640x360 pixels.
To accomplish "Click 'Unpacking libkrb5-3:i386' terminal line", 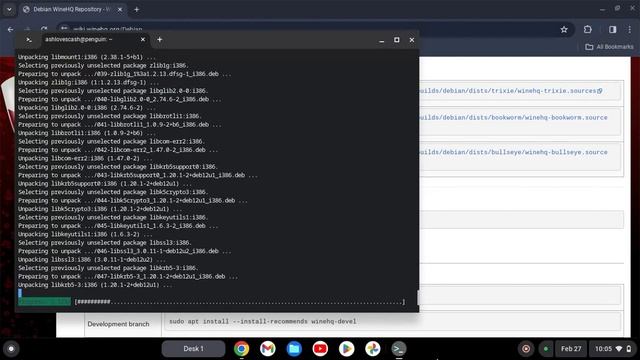I will coord(95,285).
